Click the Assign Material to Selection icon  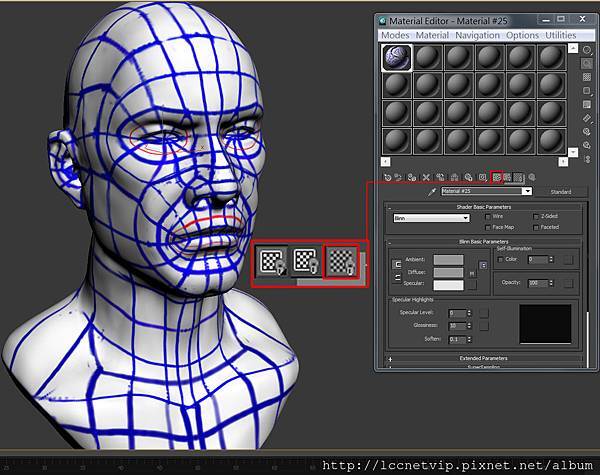(x=412, y=176)
